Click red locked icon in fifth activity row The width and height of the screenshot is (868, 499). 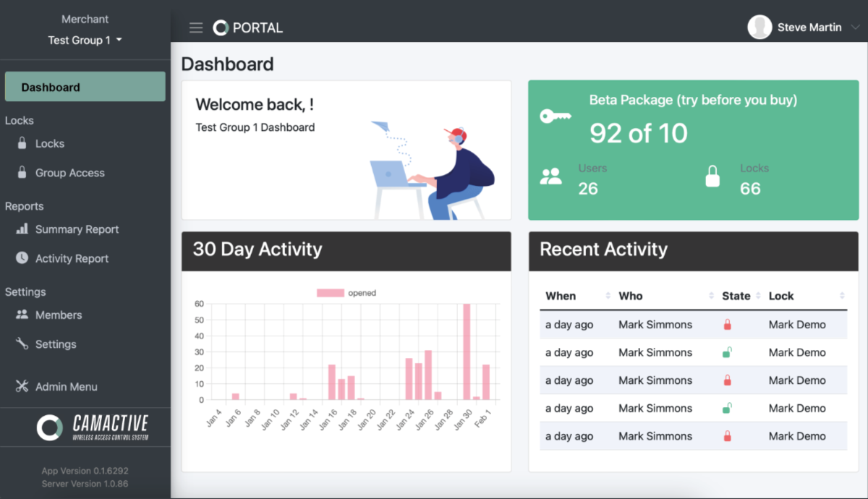[727, 436]
